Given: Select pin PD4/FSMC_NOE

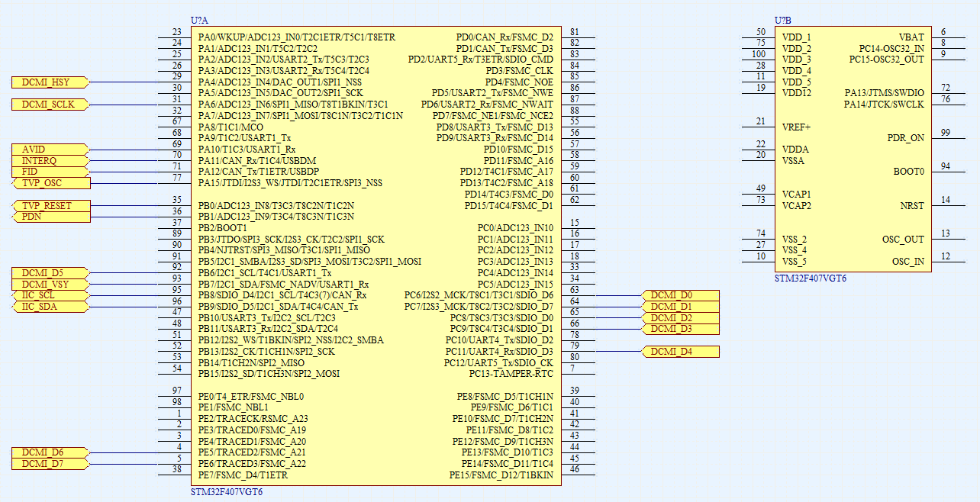Looking at the screenshot, I should click(x=518, y=82).
